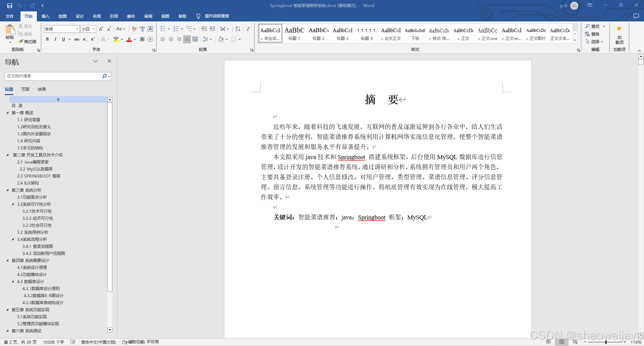Click the Distributed alignment icon
The height and width of the screenshot is (346, 644).
tap(195, 39)
